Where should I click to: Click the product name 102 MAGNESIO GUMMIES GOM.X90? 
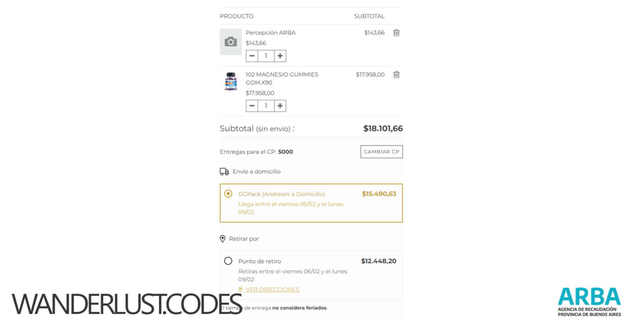(282, 78)
